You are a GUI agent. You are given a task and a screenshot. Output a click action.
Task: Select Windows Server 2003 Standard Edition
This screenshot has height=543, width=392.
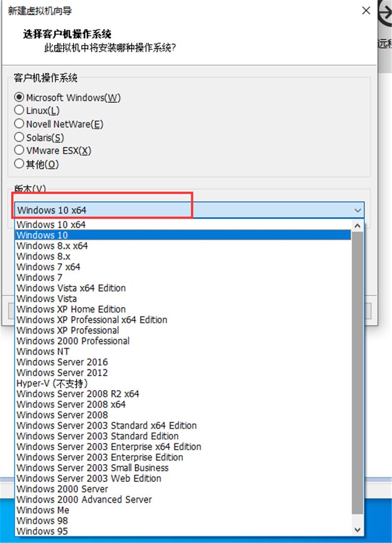(183, 436)
